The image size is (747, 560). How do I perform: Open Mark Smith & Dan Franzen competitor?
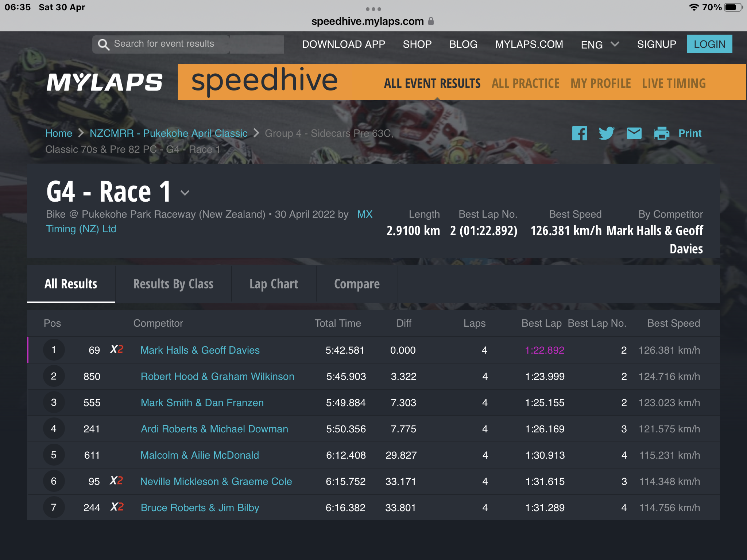tap(202, 402)
